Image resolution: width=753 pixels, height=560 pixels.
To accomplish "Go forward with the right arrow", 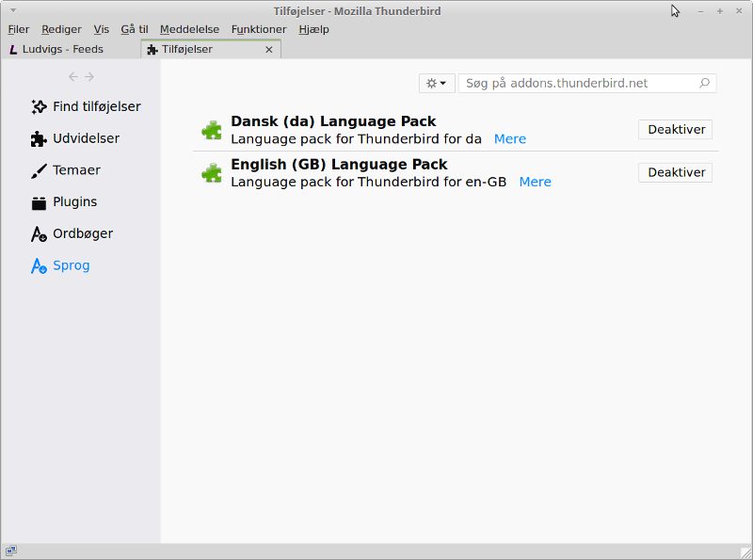I will [x=89, y=77].
